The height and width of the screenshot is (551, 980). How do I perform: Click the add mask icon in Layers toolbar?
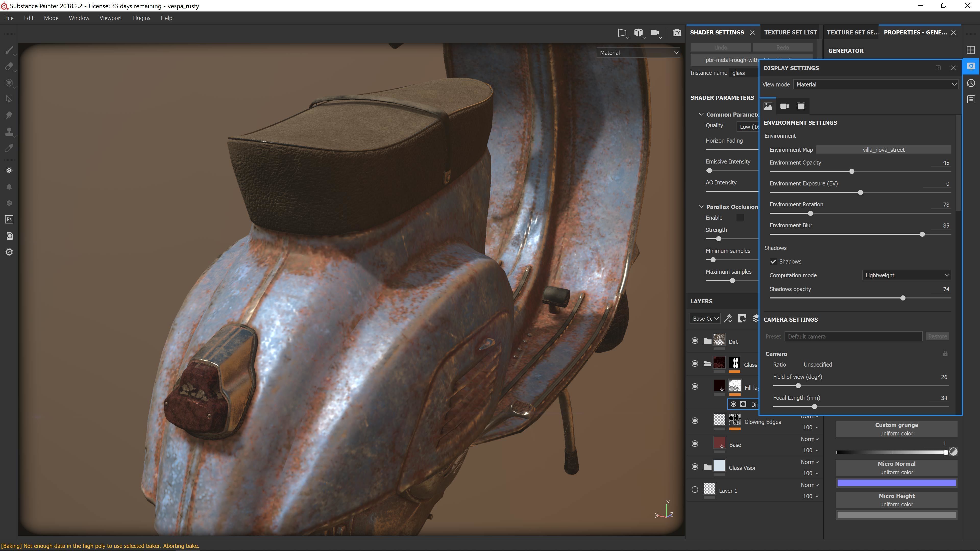742,318
